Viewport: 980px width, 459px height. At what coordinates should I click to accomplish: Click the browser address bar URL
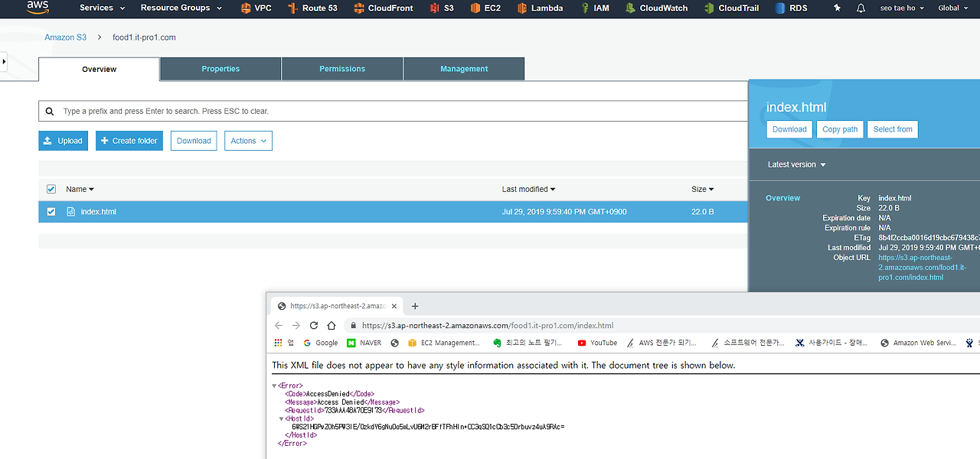[x=488, y=325]
